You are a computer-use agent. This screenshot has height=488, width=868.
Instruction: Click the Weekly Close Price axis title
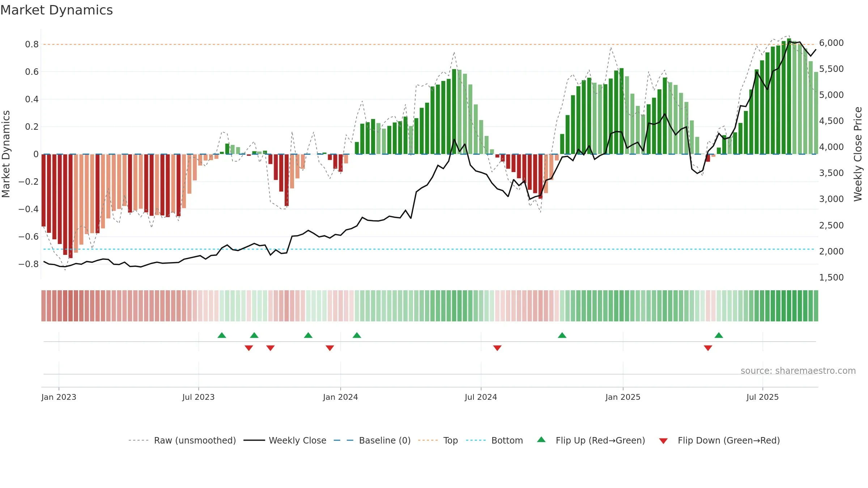(858, 154)
